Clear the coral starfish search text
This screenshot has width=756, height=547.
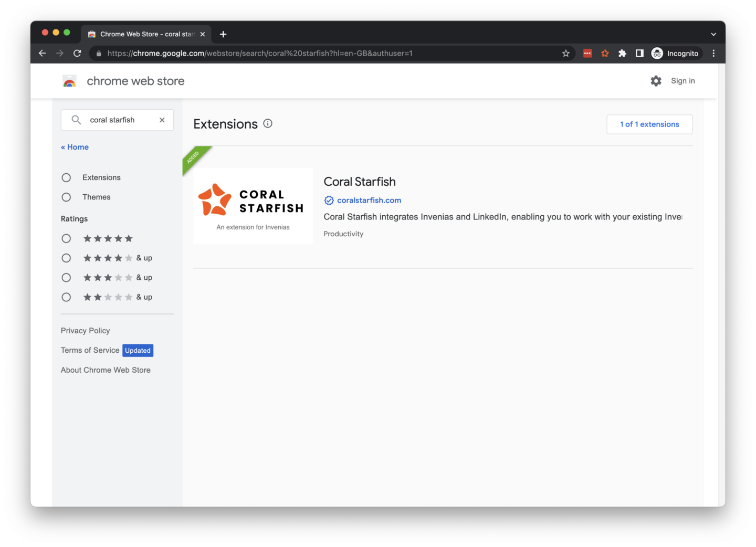tap(162, 120)
